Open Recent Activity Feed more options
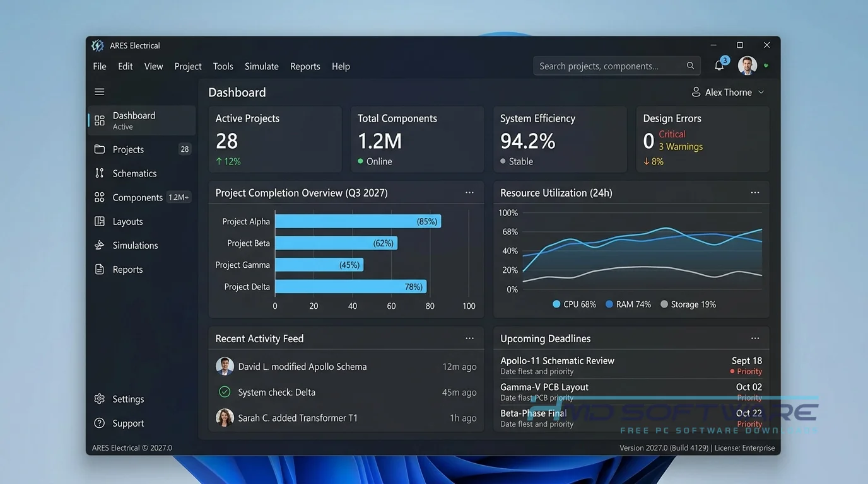868x484 pixels. 469,338
